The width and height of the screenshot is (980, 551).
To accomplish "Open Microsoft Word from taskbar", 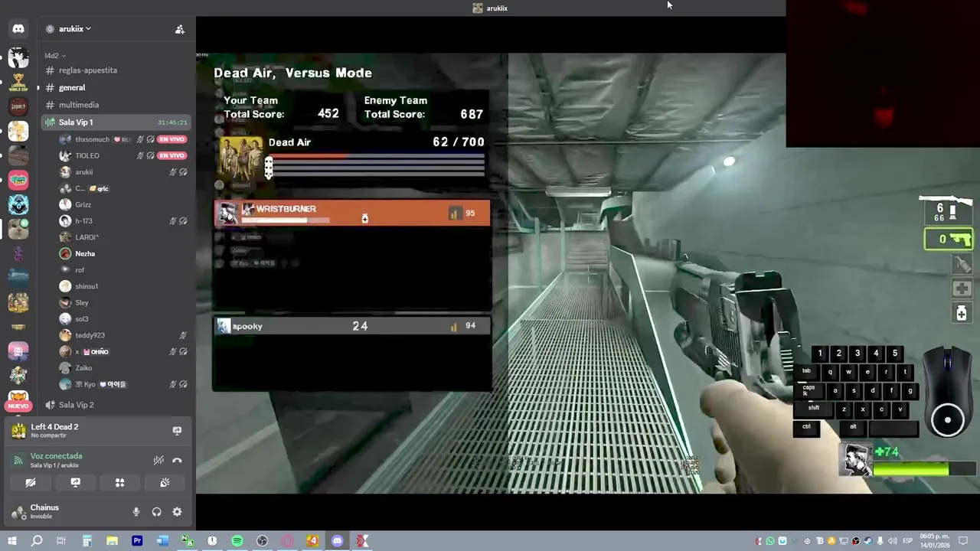I will pyautogui.click(x=162, y=541).
